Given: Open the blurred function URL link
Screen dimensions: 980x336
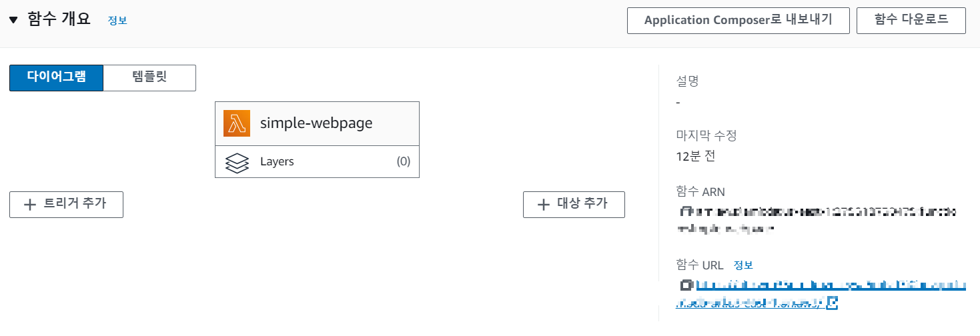Looking at the screenshot, I should coord(821,294).
